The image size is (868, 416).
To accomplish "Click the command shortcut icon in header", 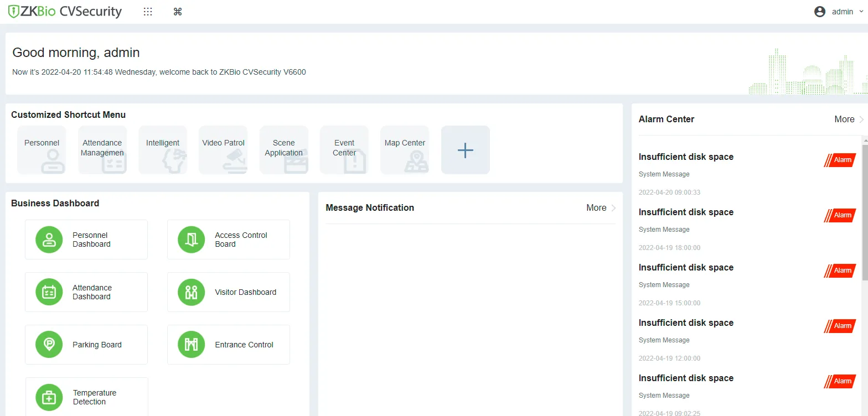I will (x=178, y=12).
